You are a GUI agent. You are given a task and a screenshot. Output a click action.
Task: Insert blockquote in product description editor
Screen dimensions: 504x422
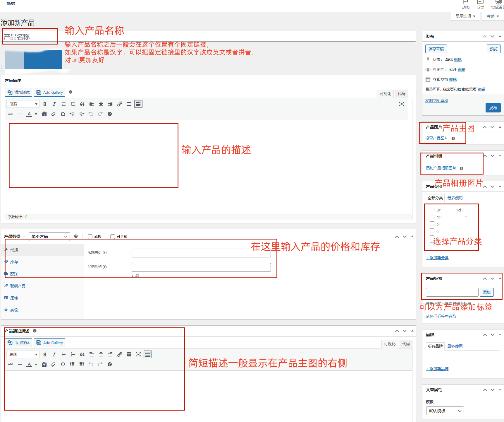click(82, 104)
